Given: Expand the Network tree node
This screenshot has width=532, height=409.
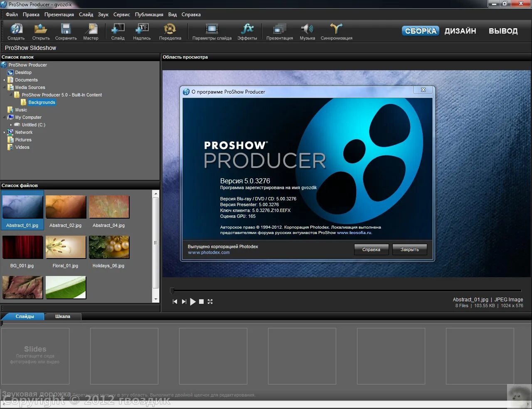Looking at the screenshot, I should (4, 132).
